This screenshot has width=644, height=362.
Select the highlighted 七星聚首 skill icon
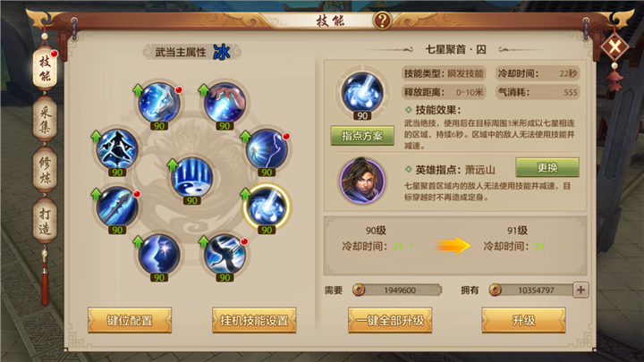click(267, 206)
